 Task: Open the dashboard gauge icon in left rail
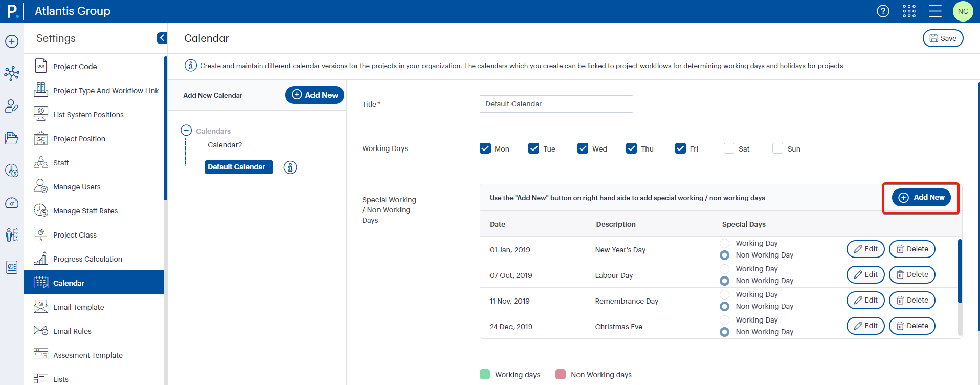pyautogui.click(x=12, y=203)
